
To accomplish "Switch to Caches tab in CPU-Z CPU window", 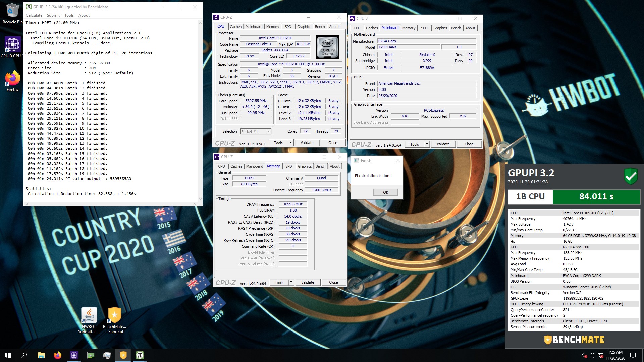I will (x=235, y=27).
